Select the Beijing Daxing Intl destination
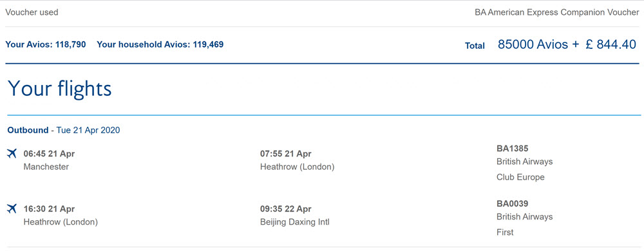This screenshot has width=644, height=251. point(295,222)
